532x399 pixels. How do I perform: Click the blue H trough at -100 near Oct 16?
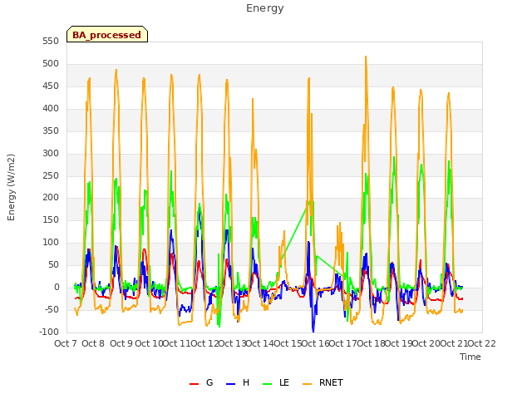coord(313,331)
